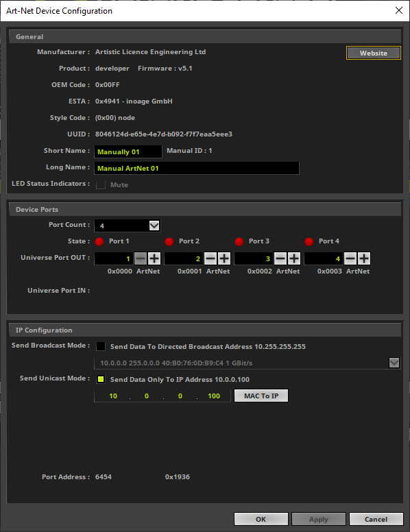Disable Send Unicast Mode checkbox

coord(101,379)
